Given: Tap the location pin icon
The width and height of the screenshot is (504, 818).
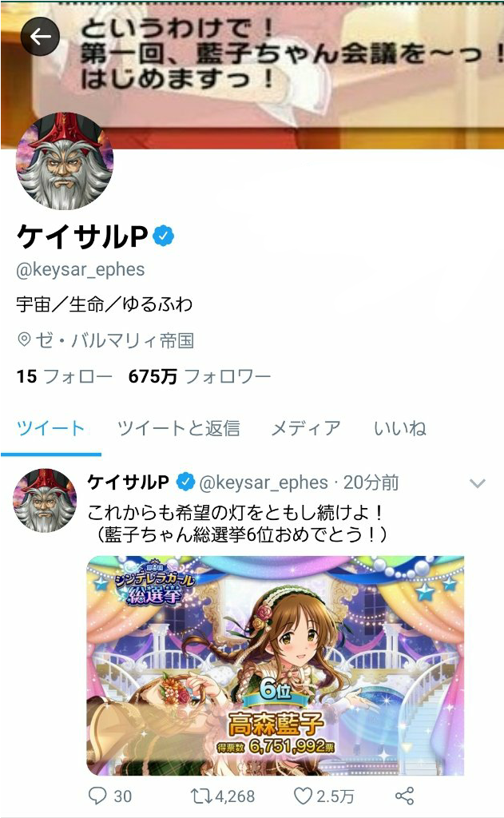Looking at the screenshot, I should point(24,340).
